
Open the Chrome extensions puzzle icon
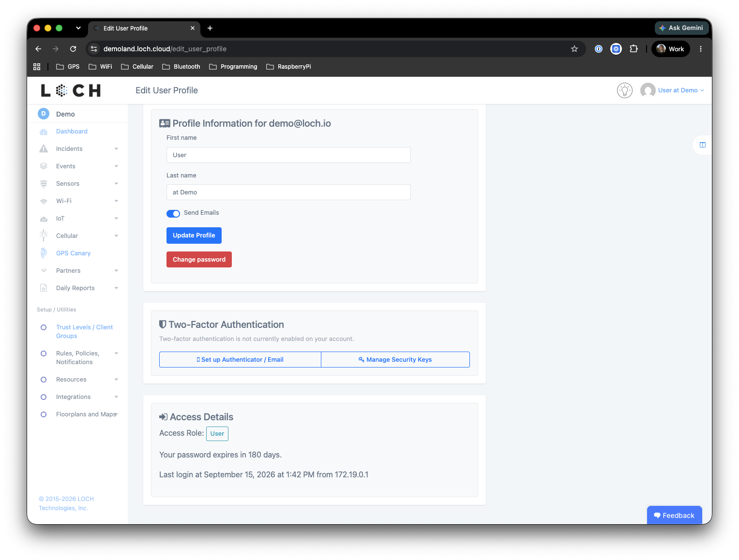(633, 49)
